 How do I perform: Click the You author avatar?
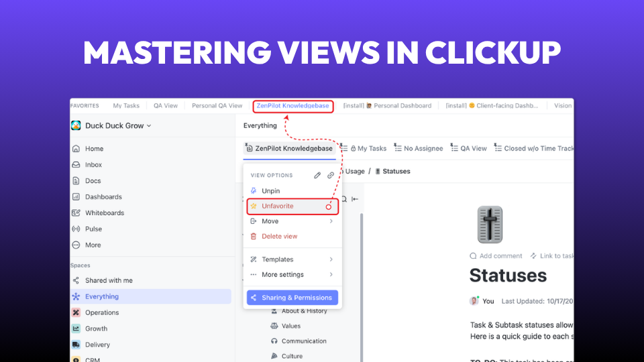tap(474, 301)
